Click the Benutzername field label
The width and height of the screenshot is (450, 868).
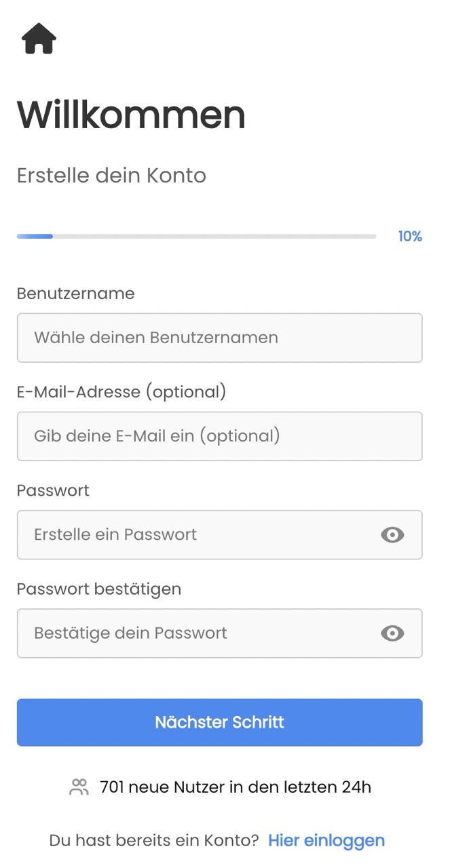75,294
